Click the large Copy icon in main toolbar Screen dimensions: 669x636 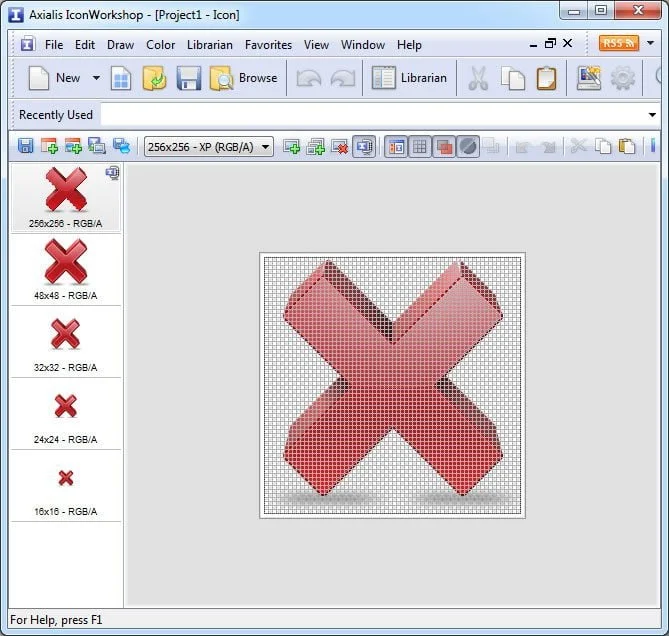coord(513,78)
